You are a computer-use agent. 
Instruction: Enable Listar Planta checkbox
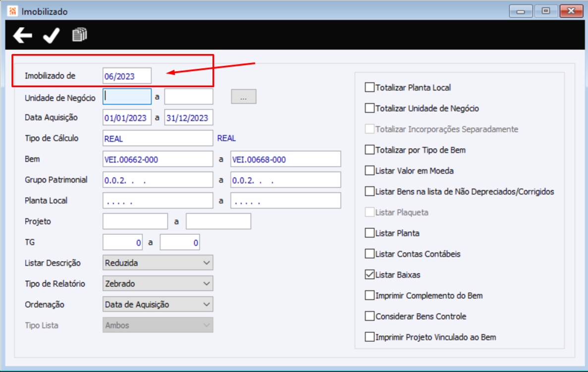click(x=370, y=233)
